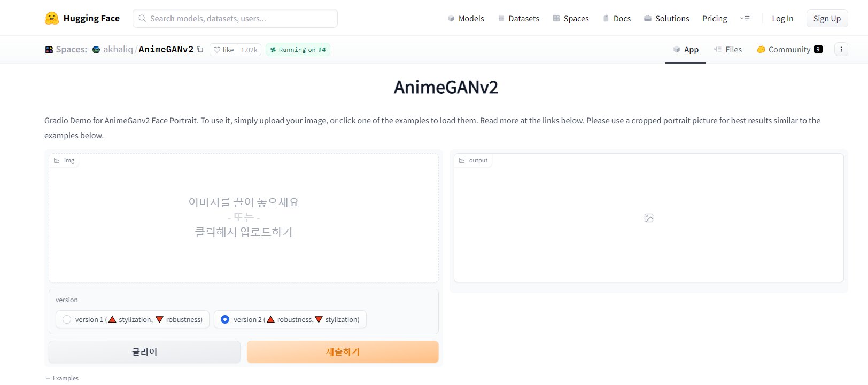This screenshot has width=868, height=385.
Task: Click the image placeholder icon in the output panel
Action: (649, 218)
